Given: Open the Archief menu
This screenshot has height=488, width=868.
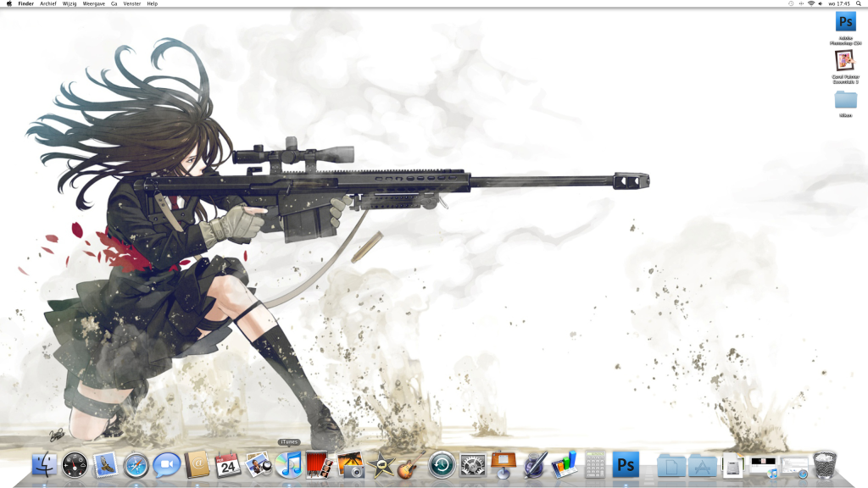Looking at the screenshot, I should [48, 3].
